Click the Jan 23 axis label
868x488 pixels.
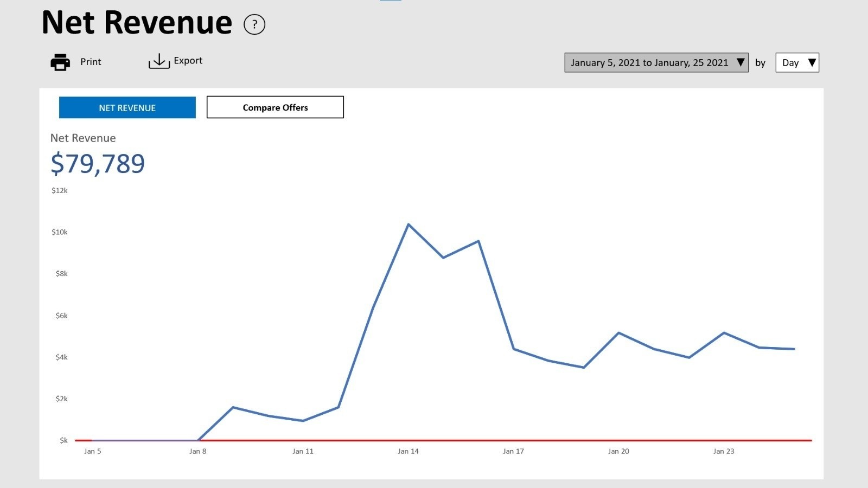pos(724,451)
